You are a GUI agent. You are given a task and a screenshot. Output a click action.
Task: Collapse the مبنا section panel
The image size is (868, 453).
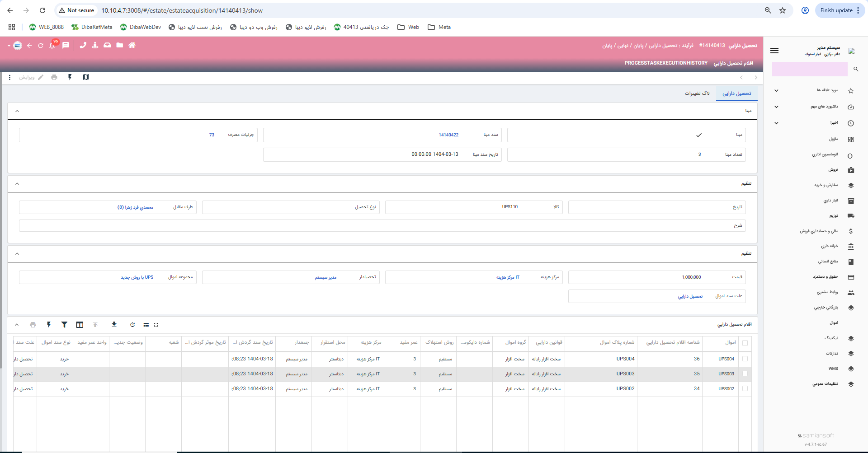(17, 111)
